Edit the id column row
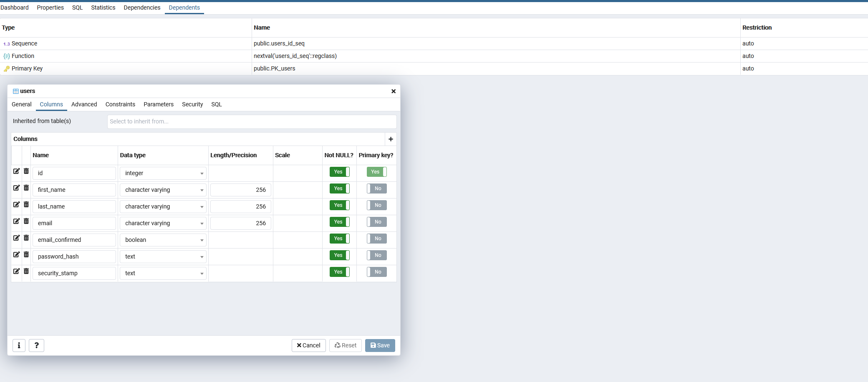 pos(16,171)
